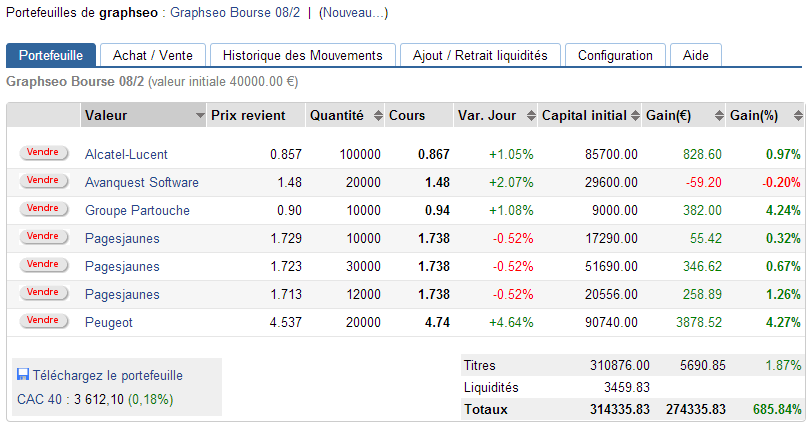Image resolution: width=808 pixels, height=423 pixels.
Task: Sell the Peugeot shares
Action: click(x=43, y=321)
